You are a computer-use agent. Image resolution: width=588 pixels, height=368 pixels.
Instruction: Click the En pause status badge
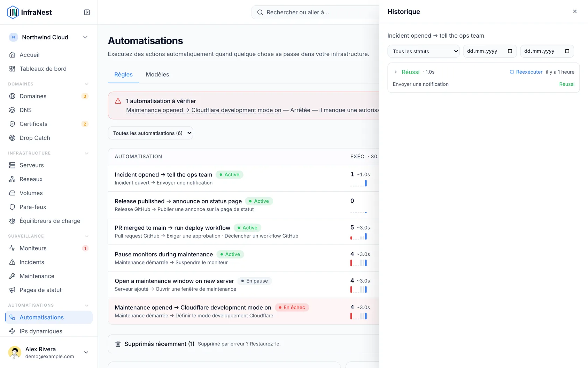255,281
